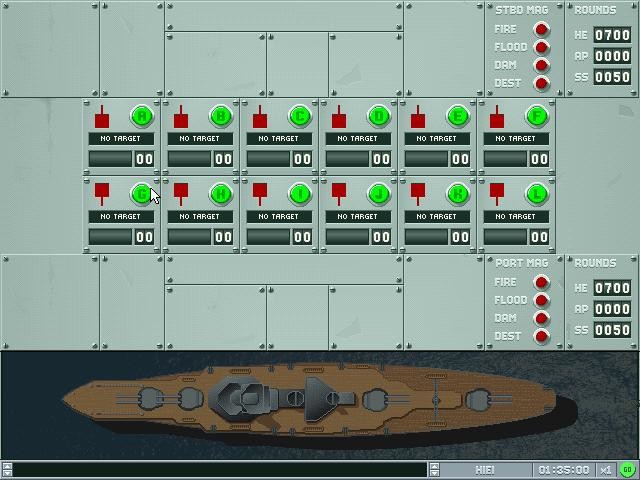640x480 pixels.
Task: Click red turret icon for gun F
Action: (497, 117)
